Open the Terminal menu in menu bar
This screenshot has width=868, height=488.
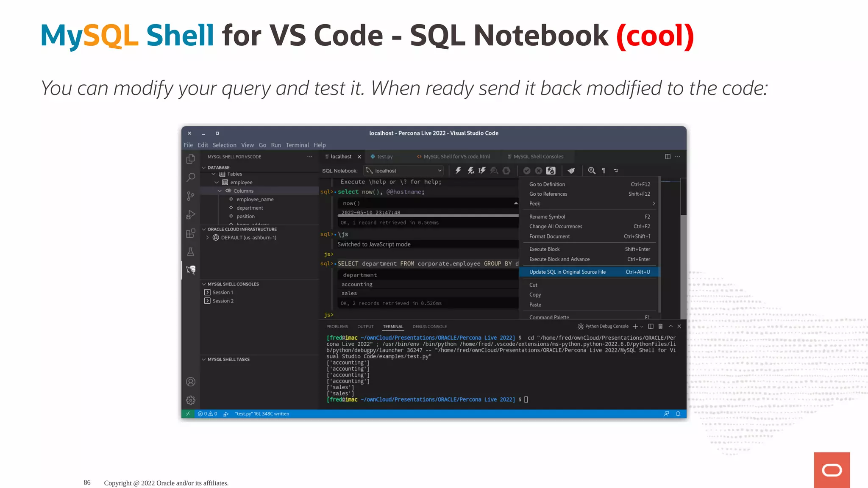click(297, 145)
